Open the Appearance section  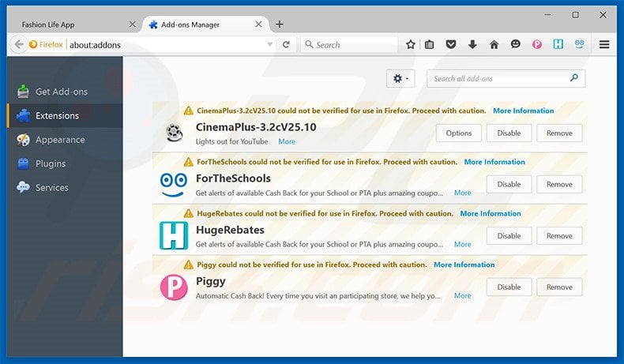65,140
